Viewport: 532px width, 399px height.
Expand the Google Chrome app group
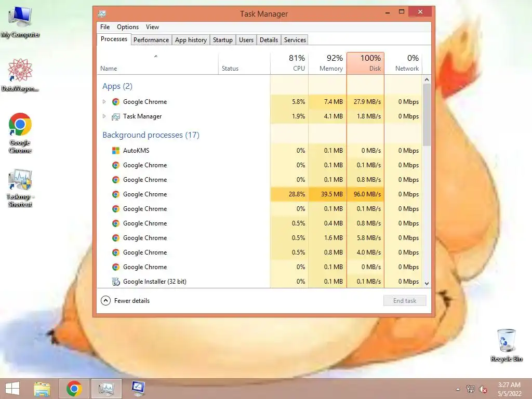pos(104,101)
